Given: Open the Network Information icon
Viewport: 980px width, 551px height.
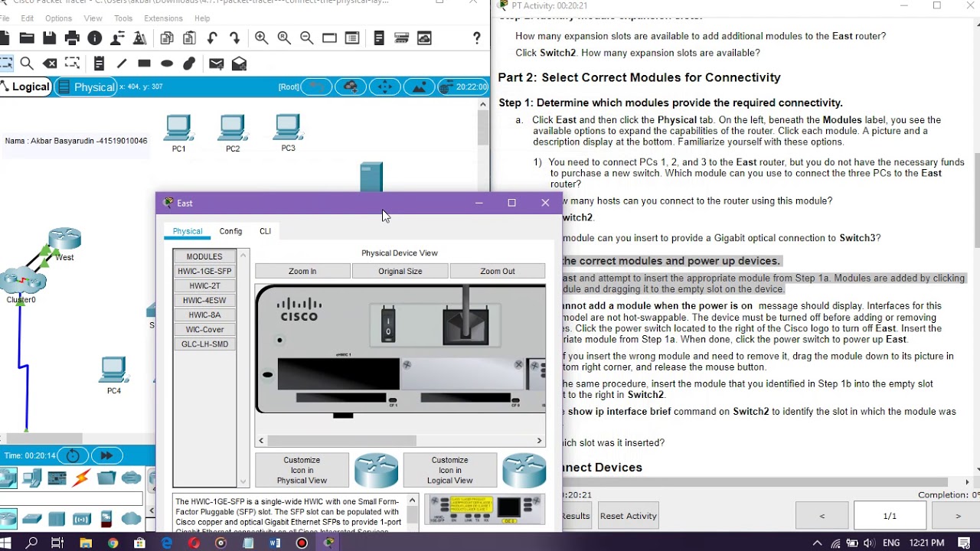Looking at the screenshot, I should point(95,38).
